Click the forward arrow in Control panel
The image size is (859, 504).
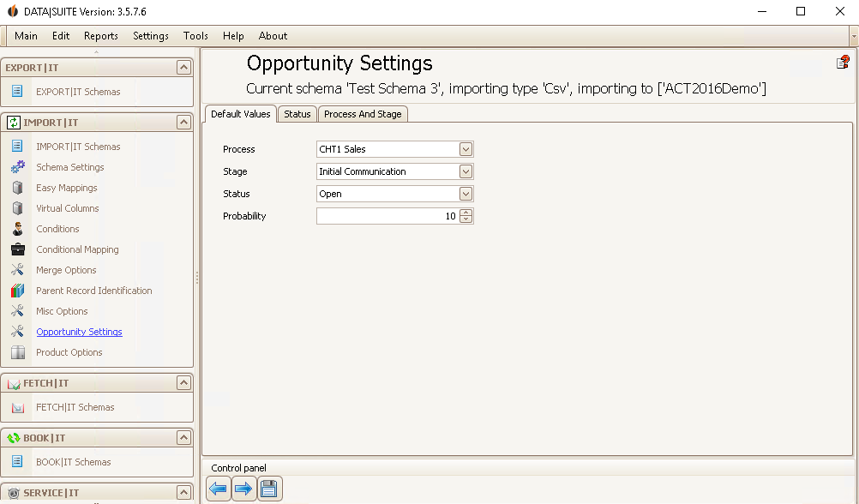(243, 488)
